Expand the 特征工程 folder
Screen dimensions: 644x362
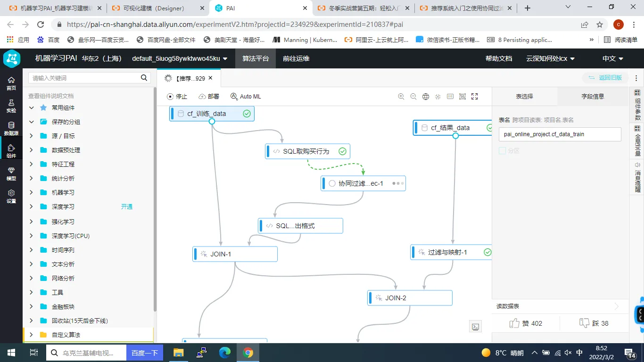click(32, 164)
